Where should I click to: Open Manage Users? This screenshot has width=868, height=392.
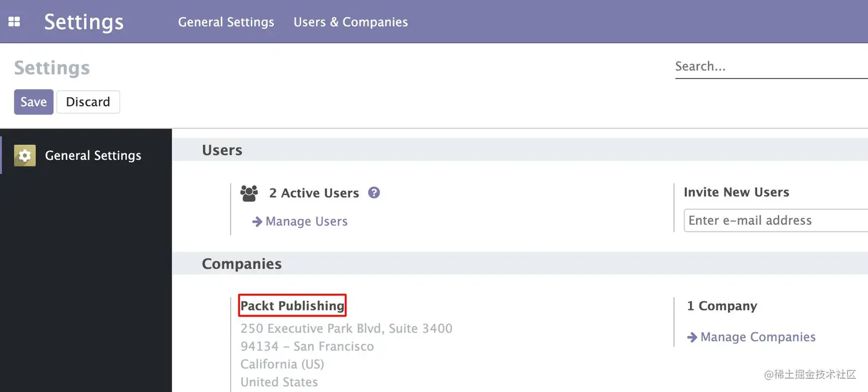(306, 221)
